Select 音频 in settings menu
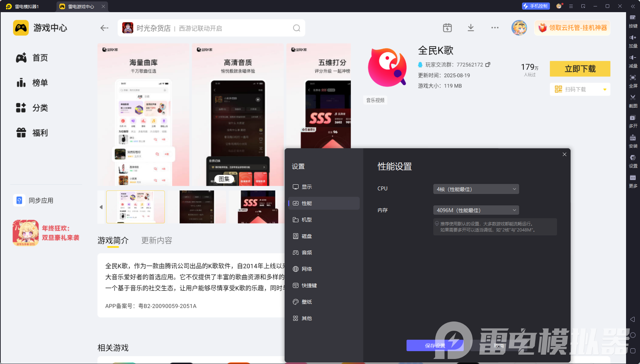Viewport: 640px width, 364px height. (x=324, y=253)
